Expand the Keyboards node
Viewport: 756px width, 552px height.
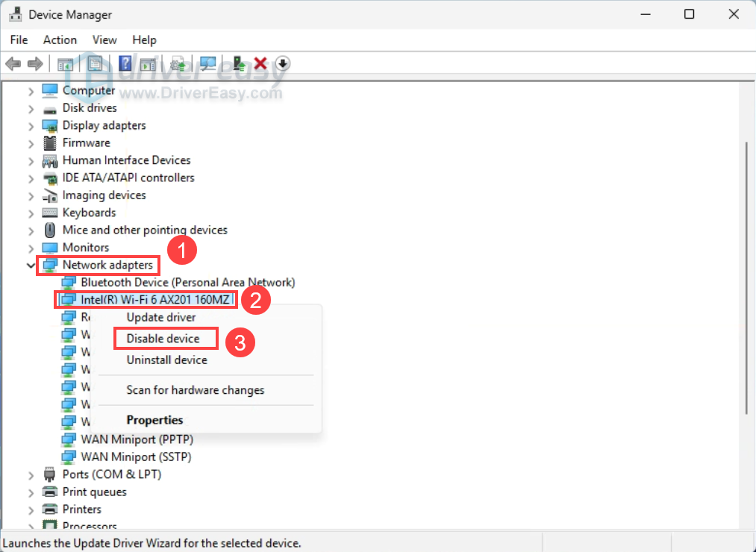[31, 213]
